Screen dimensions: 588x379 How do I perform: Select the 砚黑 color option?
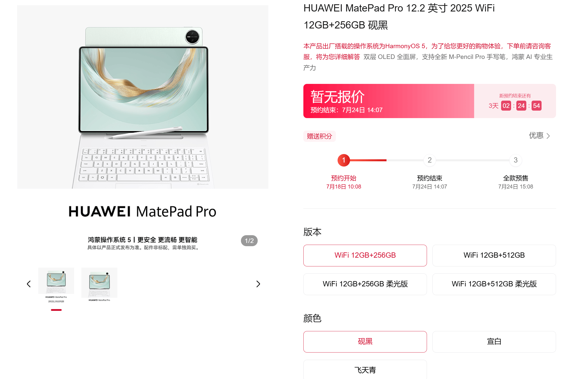tap(365, 342)
